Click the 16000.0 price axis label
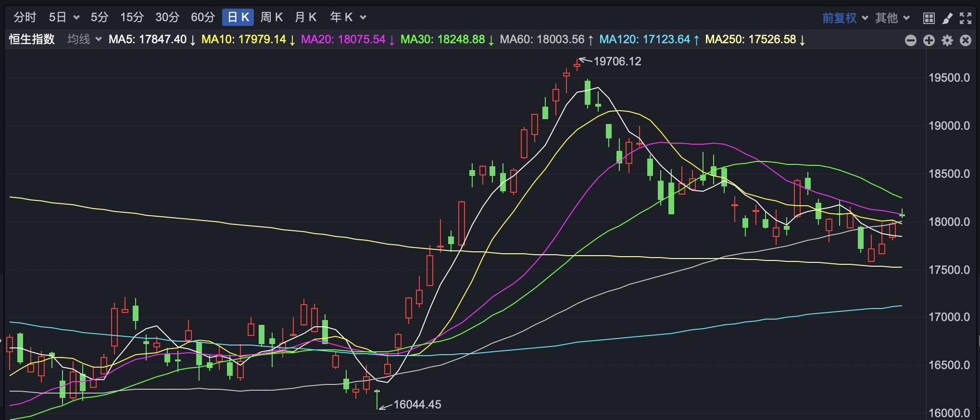This screenshot has width=980, height=420. click(x=949, y=413)
